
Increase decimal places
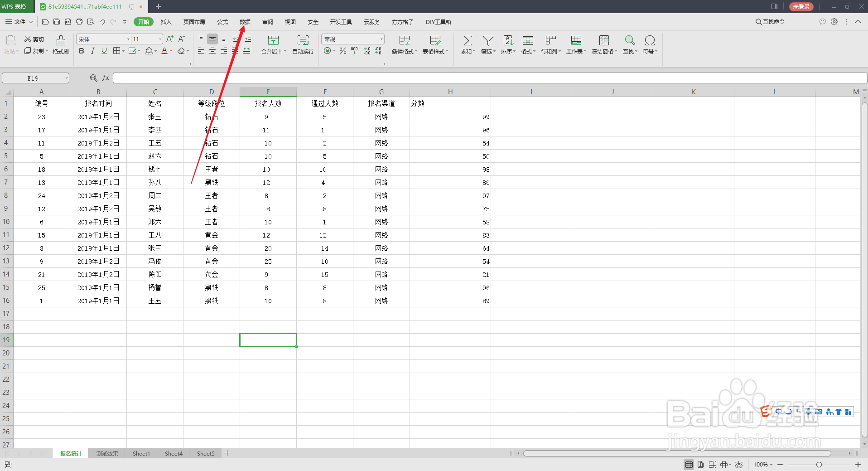(x=367, y=51)
